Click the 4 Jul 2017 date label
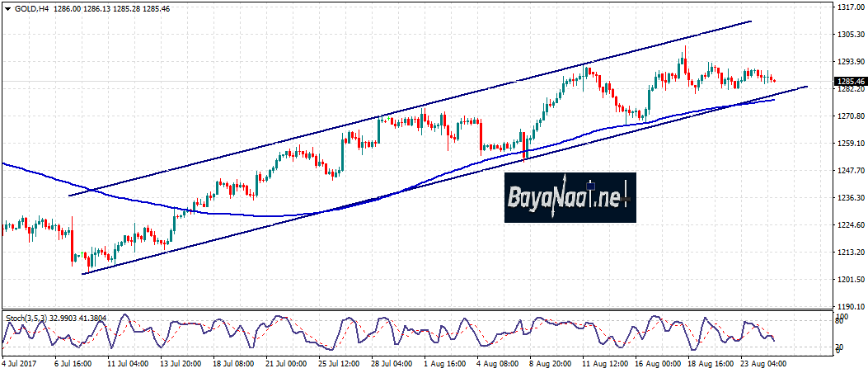 pos(21,363)
